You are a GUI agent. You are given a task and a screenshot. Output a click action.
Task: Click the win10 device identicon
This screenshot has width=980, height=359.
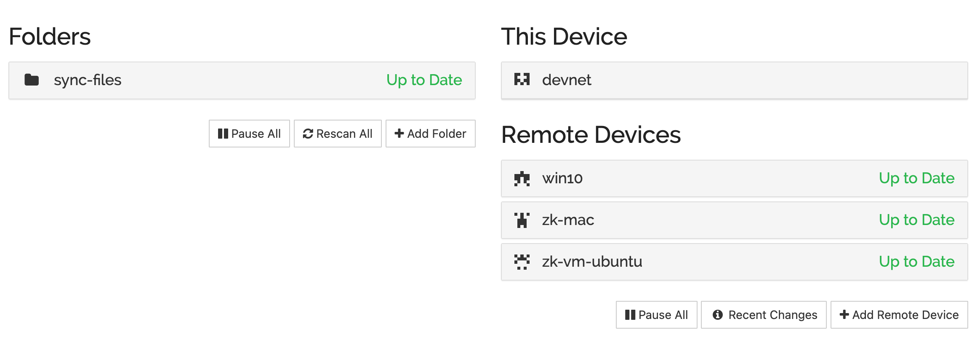point(522,178)
